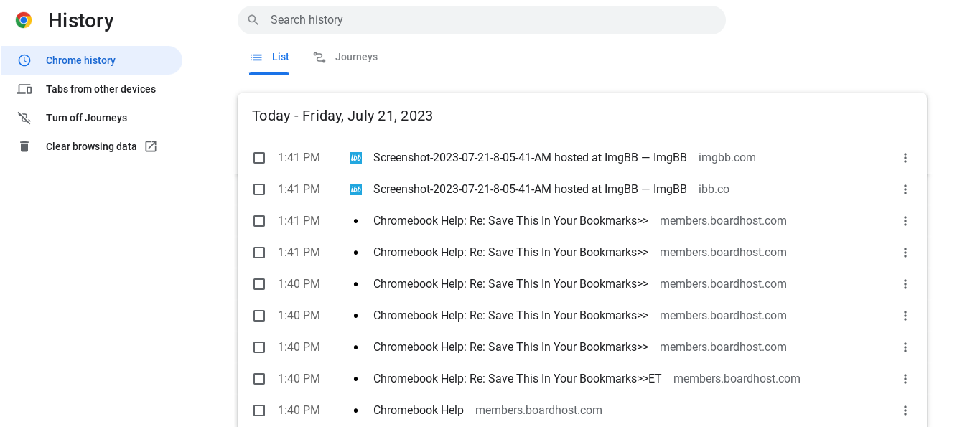980x427 pixels.
Task: Open the three-dot menu for imgbb.com entry
Action: click(905, 158)
